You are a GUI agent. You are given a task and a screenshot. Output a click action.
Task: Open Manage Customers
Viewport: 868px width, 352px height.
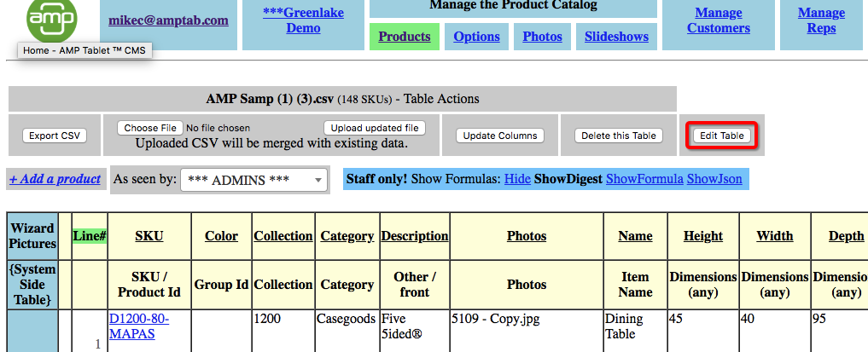pos(719,20)
